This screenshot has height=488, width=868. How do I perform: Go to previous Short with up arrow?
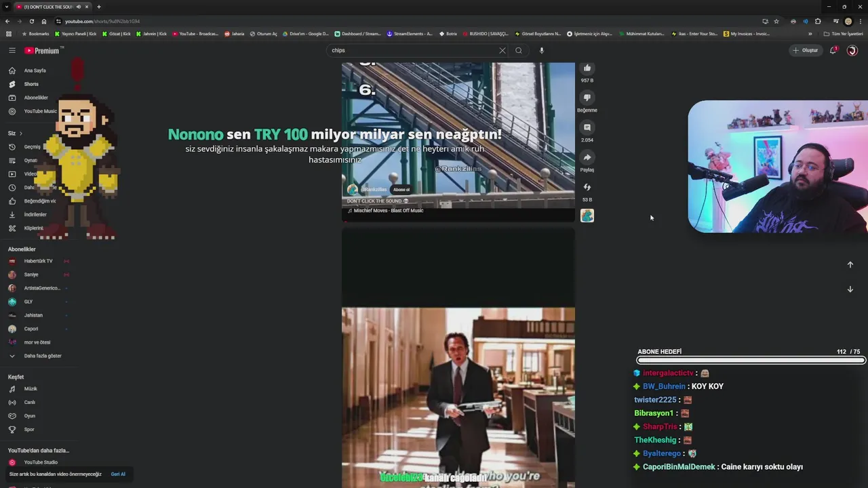[850, 265]
